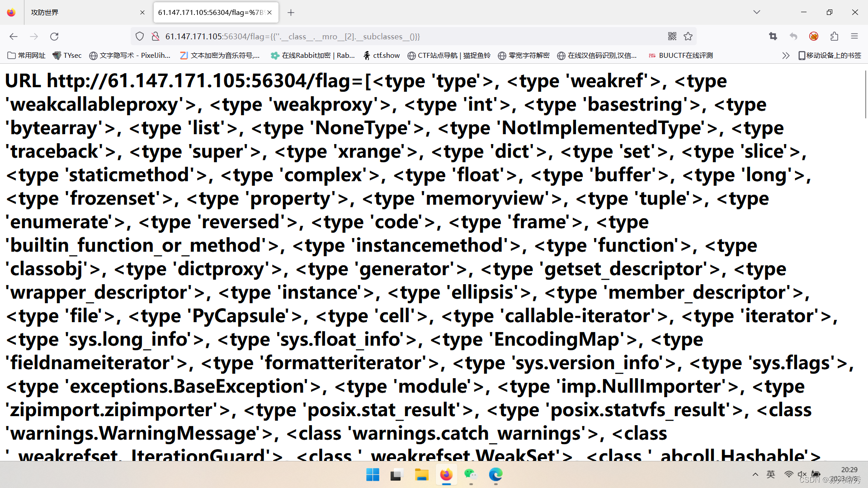Open the extensions puzzle icon
Screen dimensions: 868x488
point(834,37)
